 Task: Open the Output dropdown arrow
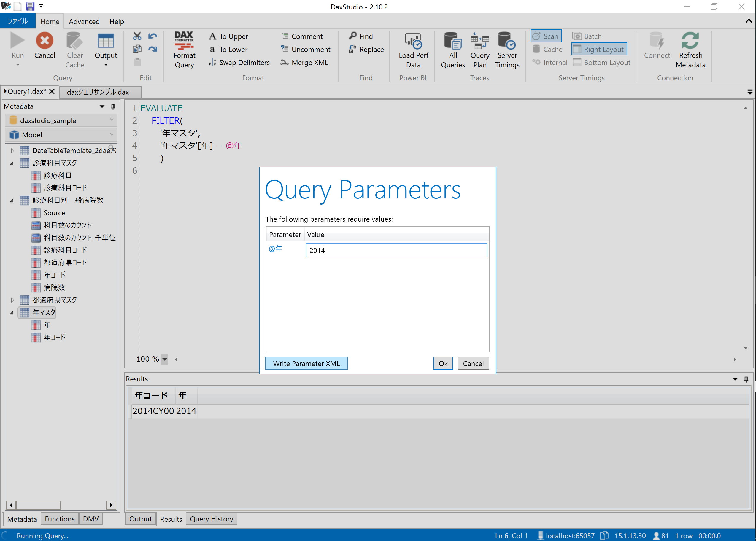click(106, 65)
